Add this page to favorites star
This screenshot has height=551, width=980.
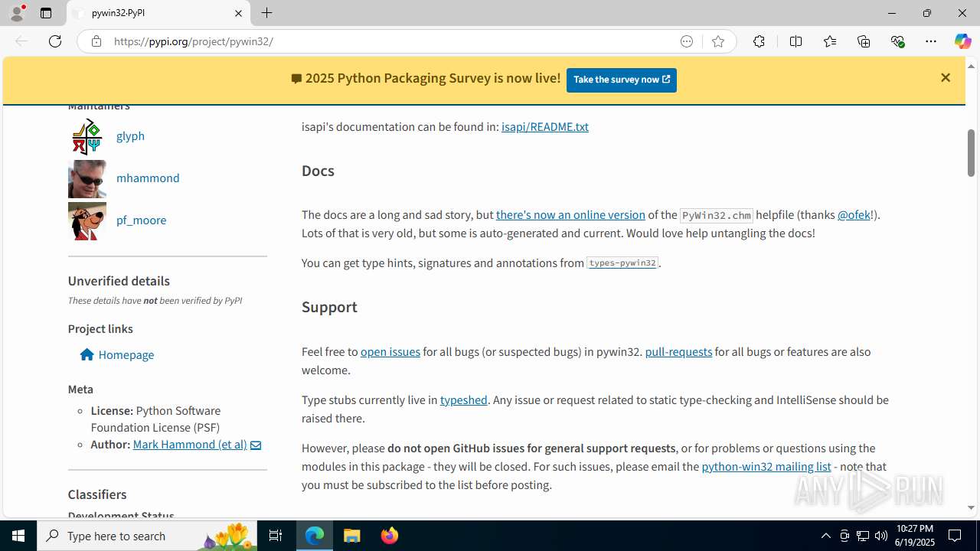718,41
